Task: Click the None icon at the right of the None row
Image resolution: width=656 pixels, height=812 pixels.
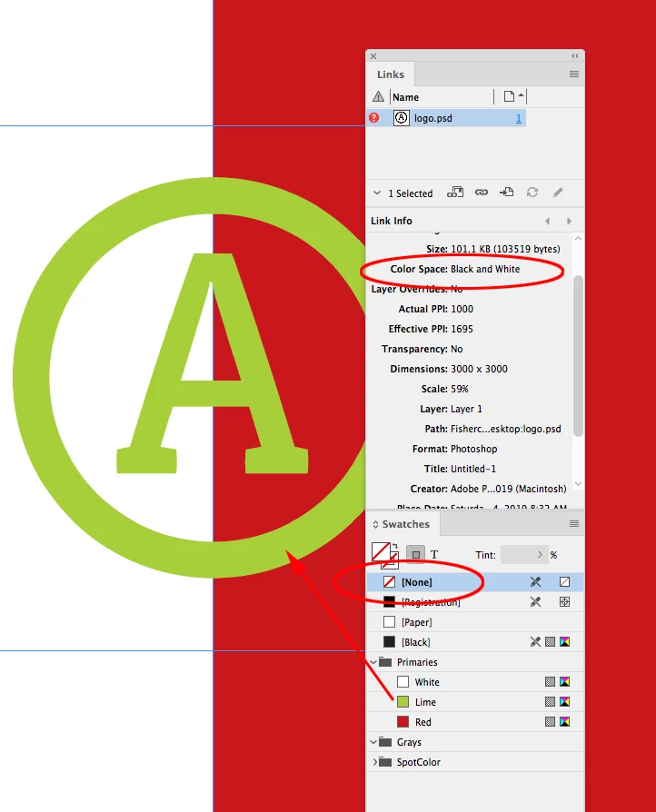Action: pos(565,582)
